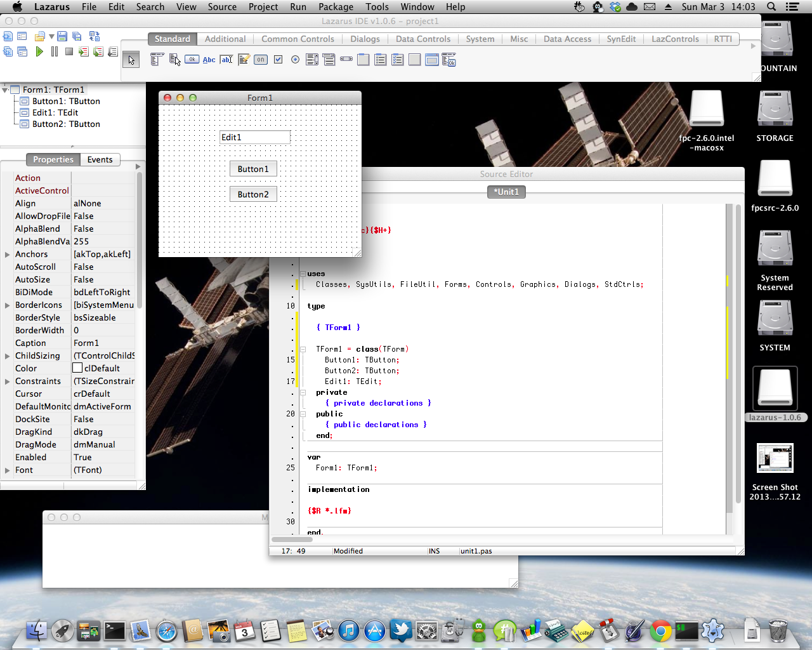812x650 pixels.
Task: Open Google Chrome from the dock
Action: [660, 631]
